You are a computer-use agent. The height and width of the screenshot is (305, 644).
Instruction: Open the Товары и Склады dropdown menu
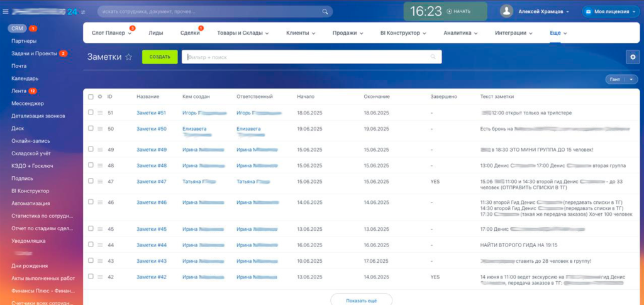coord(243,33)
